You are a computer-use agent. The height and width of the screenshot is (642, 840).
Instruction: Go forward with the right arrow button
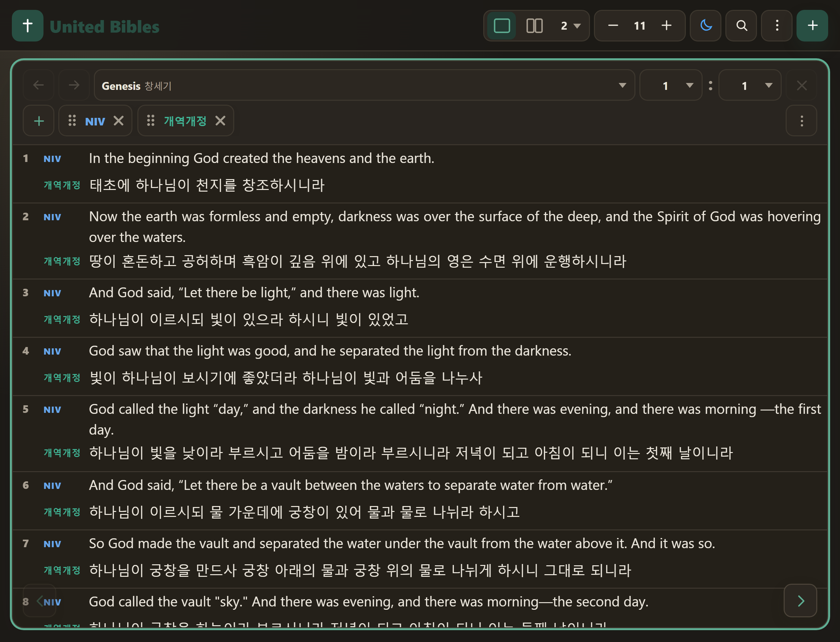tap(74, 85)
